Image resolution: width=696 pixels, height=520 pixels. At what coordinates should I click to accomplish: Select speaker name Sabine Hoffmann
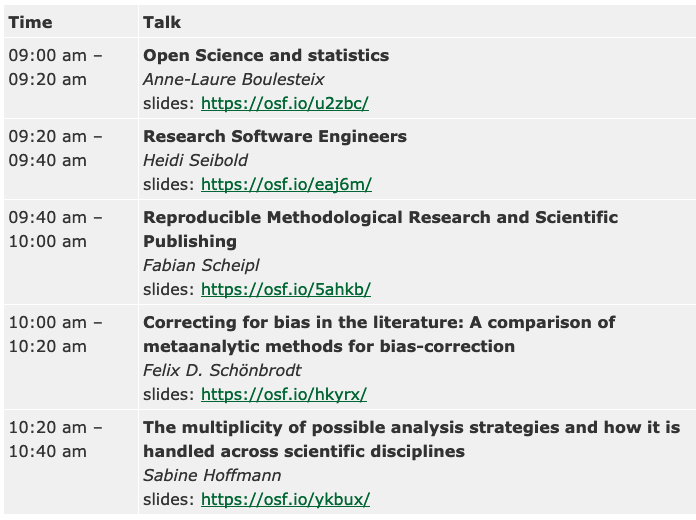pyautogui.click(x=211, y=475)
